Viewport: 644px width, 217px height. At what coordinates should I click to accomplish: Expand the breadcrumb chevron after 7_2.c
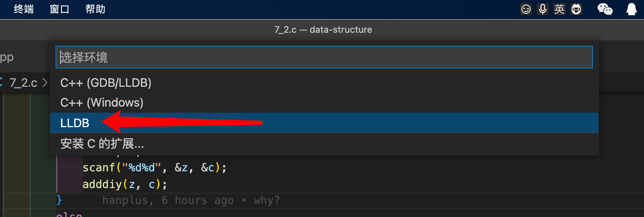(x=45, y=83)
